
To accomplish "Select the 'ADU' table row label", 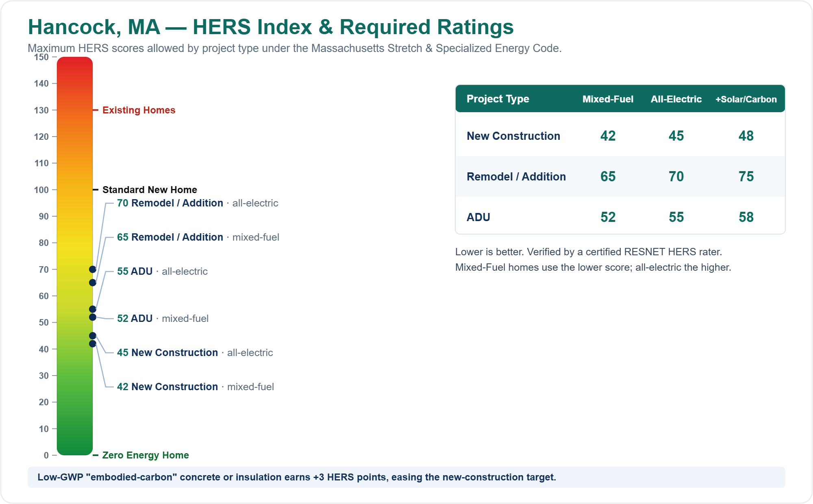I will pyautogui.click(x=478, y=217).
